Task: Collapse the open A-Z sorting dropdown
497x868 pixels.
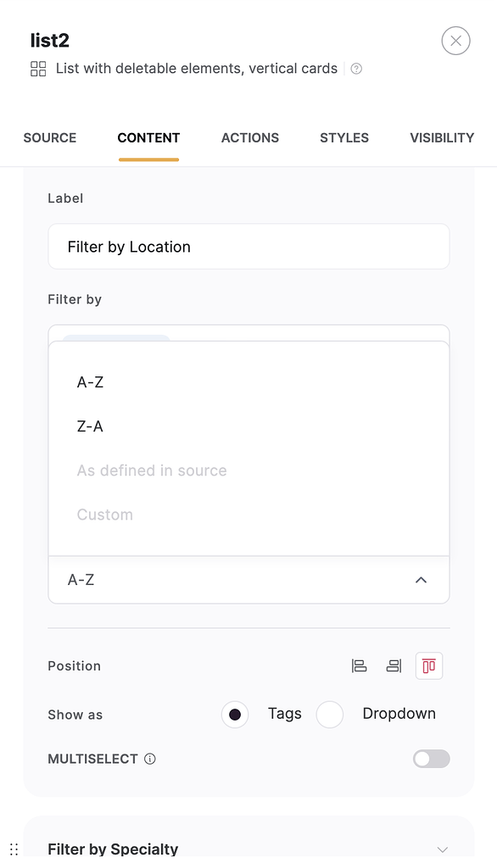Action: (x=421, y=580)
